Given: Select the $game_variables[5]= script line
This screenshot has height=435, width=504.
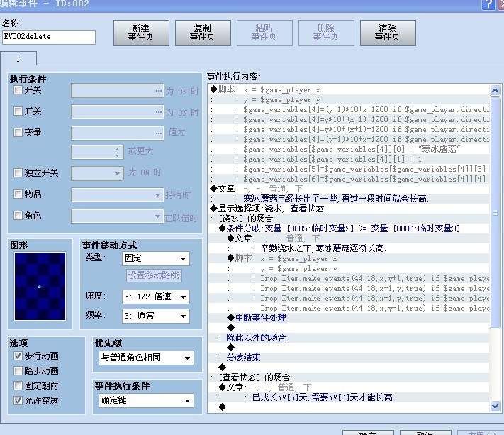Looking at the screenshot, I should coord(349,169).
